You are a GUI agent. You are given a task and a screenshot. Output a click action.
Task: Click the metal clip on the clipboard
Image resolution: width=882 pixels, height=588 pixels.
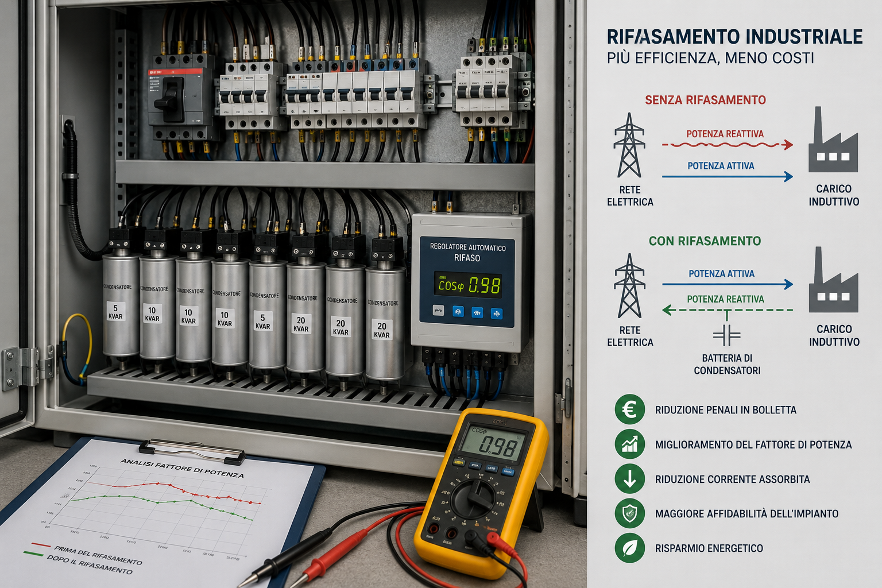(x=192, y=451)
